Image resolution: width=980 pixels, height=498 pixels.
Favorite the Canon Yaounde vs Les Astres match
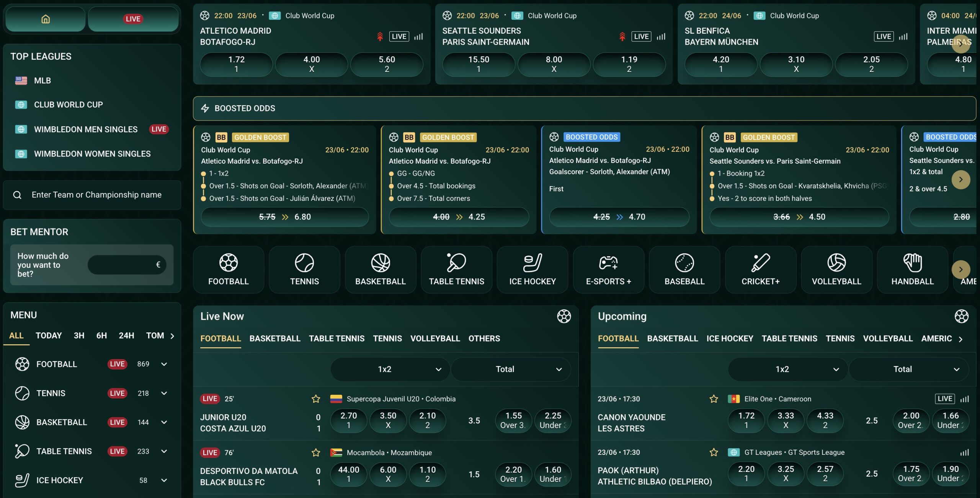[714, 399]
